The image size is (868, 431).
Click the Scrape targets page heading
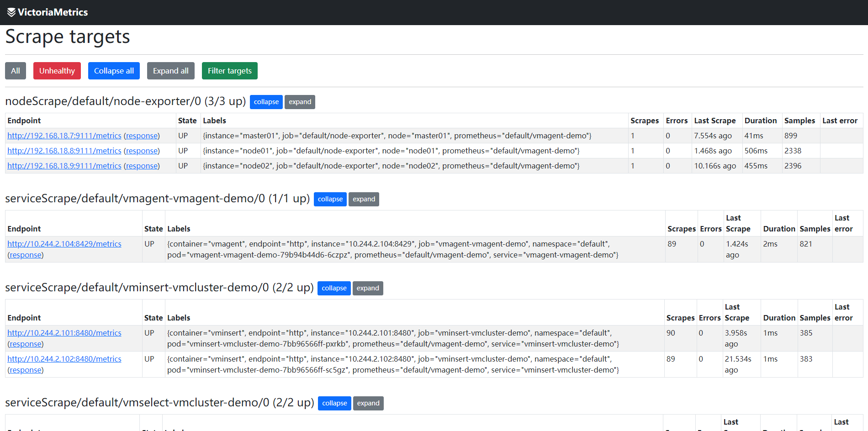point(68,37)
